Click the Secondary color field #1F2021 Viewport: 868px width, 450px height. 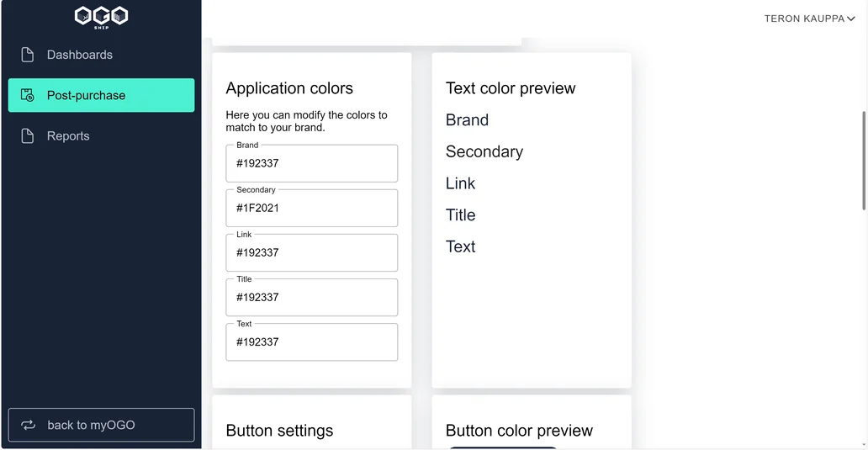[x=312, y=208]
